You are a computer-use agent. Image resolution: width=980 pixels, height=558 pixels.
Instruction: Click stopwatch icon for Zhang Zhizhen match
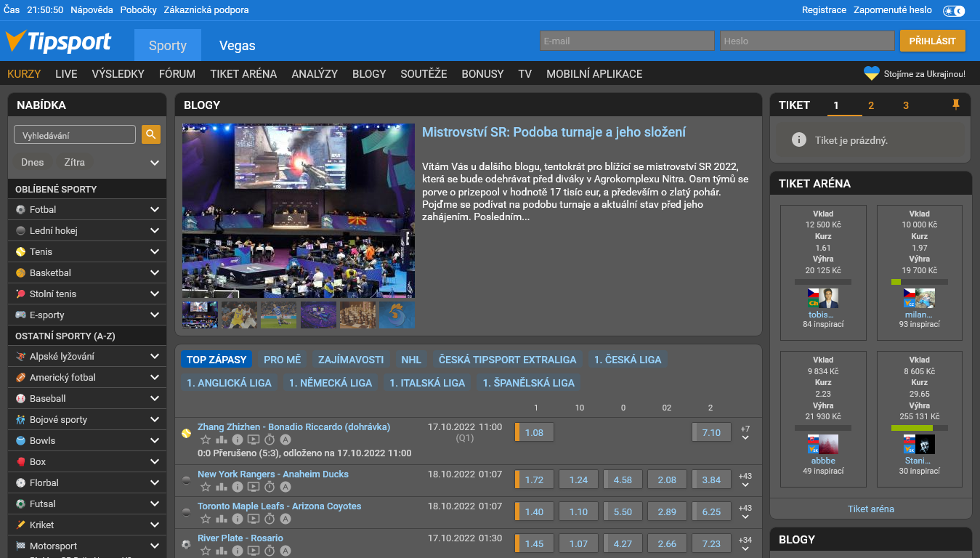[270, 440]
